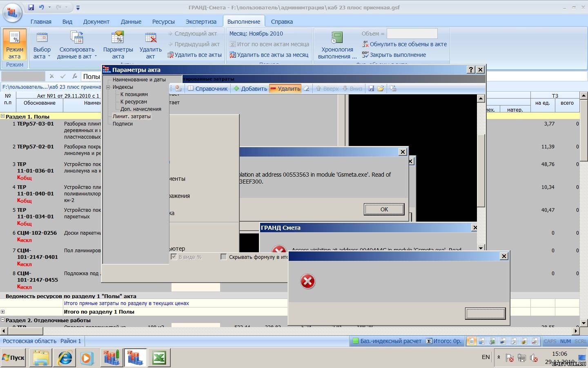This screenshot has height=368, width=588.
Task: Click the Undo arrow in the quick access toolbar
Action: pyautogui.click(x=42, y=7)
